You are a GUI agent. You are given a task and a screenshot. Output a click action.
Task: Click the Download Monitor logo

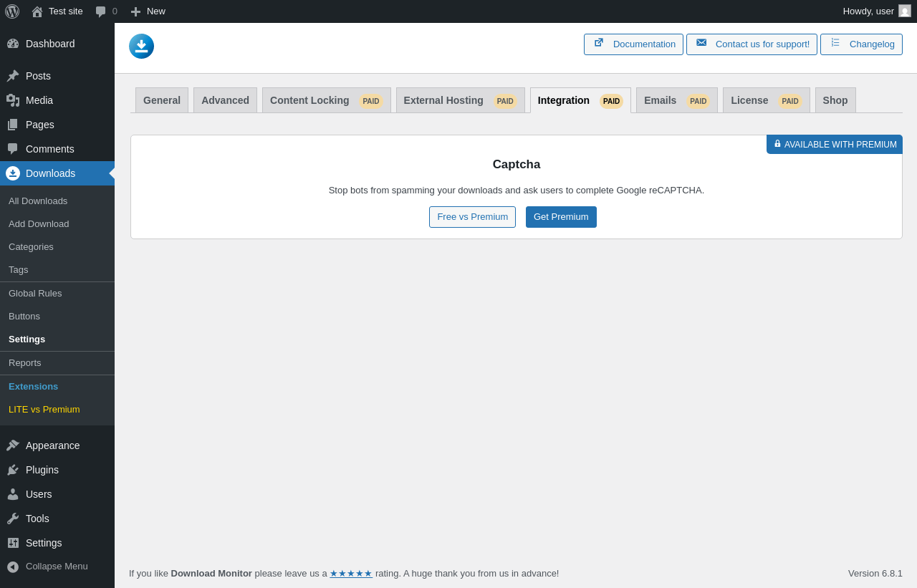141,46
